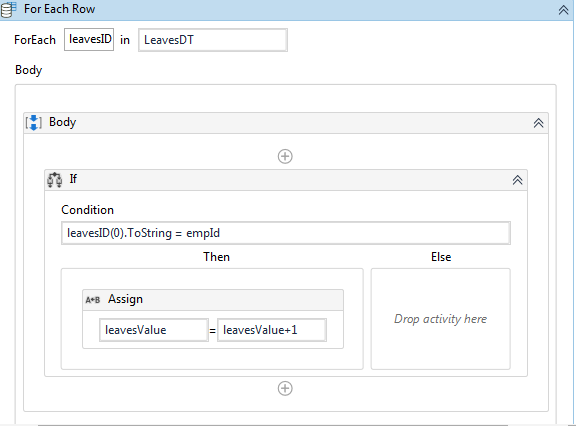Select the Assign activity title bar
Viewport: 576px width, 426px height.
(213, 300)
